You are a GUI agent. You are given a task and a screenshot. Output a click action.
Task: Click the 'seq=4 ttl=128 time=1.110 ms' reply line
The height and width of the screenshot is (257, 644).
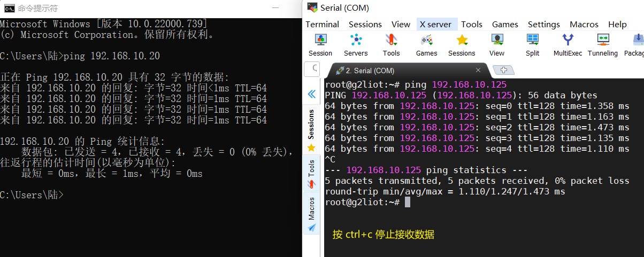tap(477, 149)
